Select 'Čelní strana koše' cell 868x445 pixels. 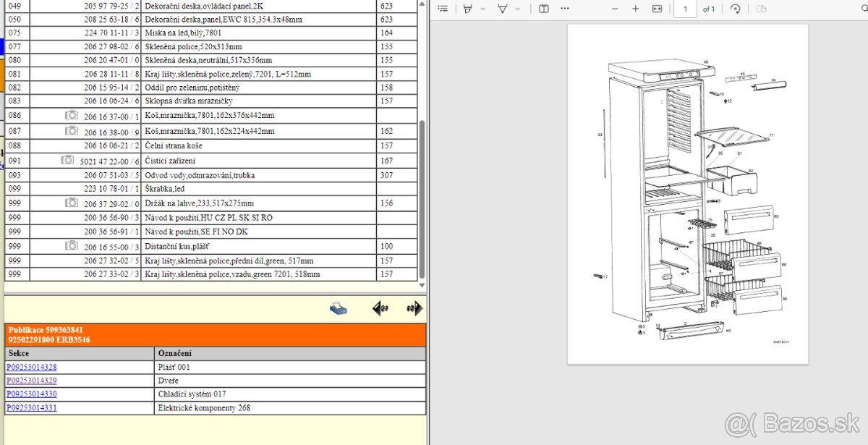[259, 145]
